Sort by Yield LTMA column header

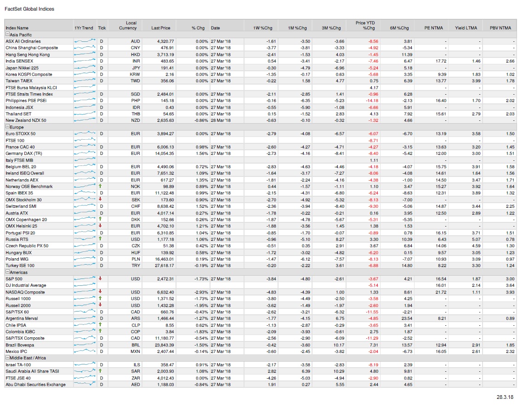[x=466, y=28]
